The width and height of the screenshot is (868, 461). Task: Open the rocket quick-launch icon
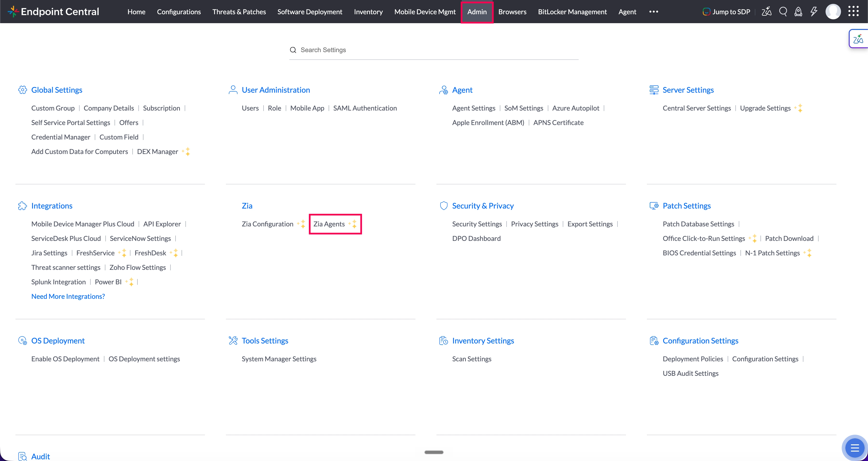pyautogui.click(x=798, y=12)
